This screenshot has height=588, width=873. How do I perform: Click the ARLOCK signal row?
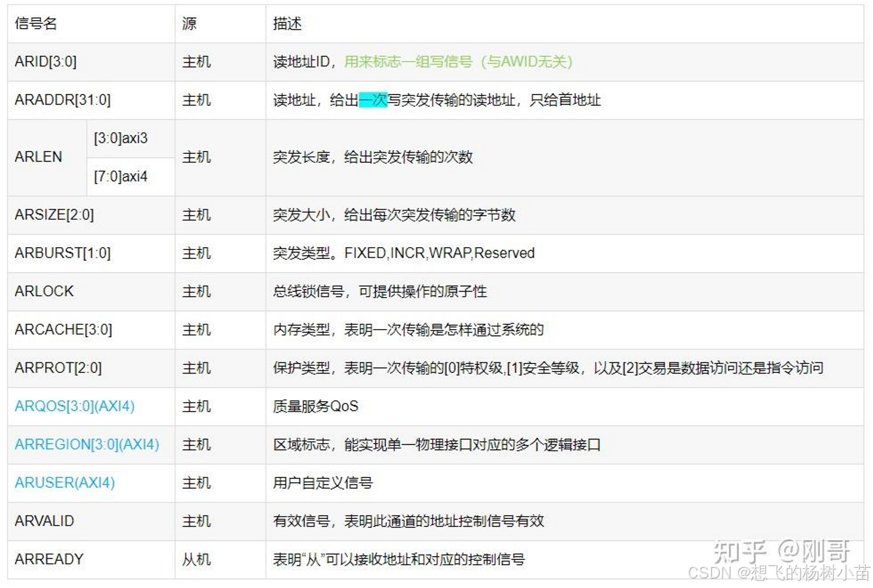coord(43,292)
